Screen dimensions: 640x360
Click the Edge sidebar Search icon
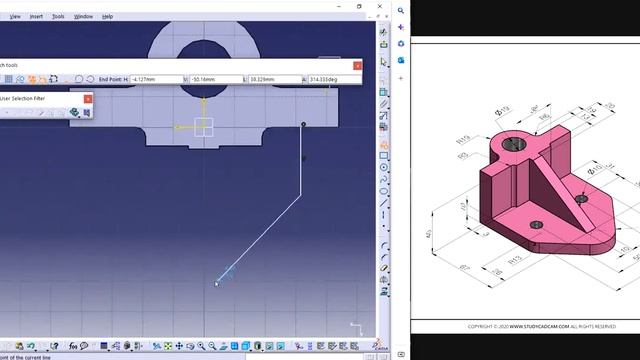[x=401, y=11]
